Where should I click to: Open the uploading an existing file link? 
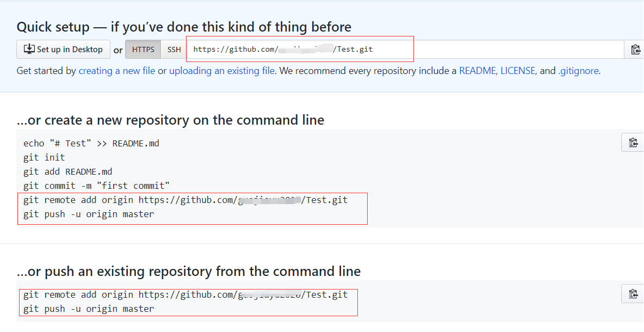click(221, 71)
